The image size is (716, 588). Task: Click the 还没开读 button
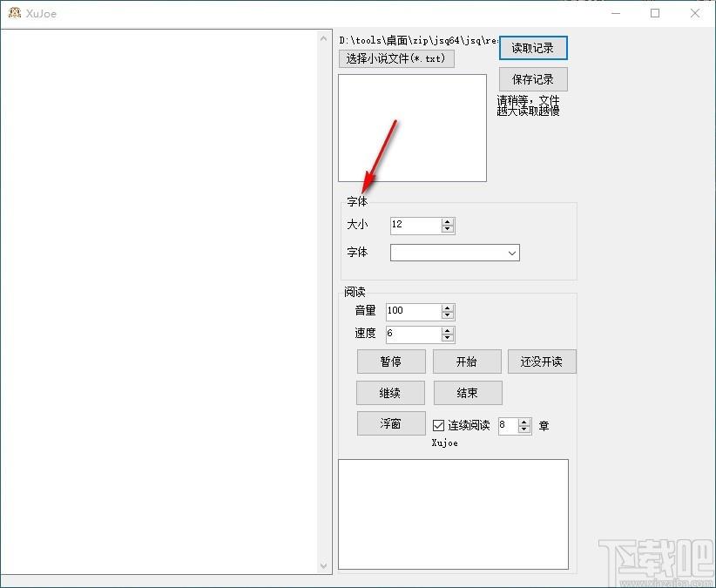click(542, 362)
